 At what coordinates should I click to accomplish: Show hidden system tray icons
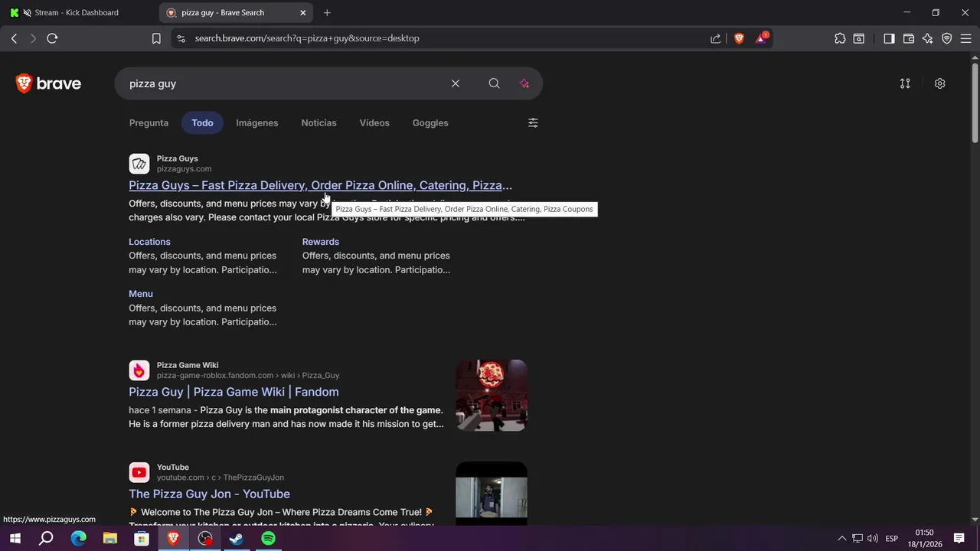coord(841,539)
